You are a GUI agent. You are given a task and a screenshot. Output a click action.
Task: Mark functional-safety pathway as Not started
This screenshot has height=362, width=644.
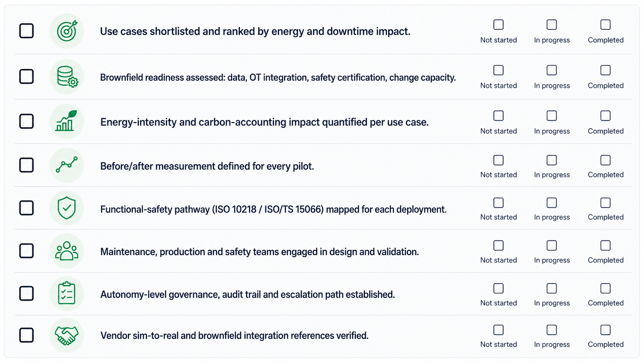click(498, 203)
